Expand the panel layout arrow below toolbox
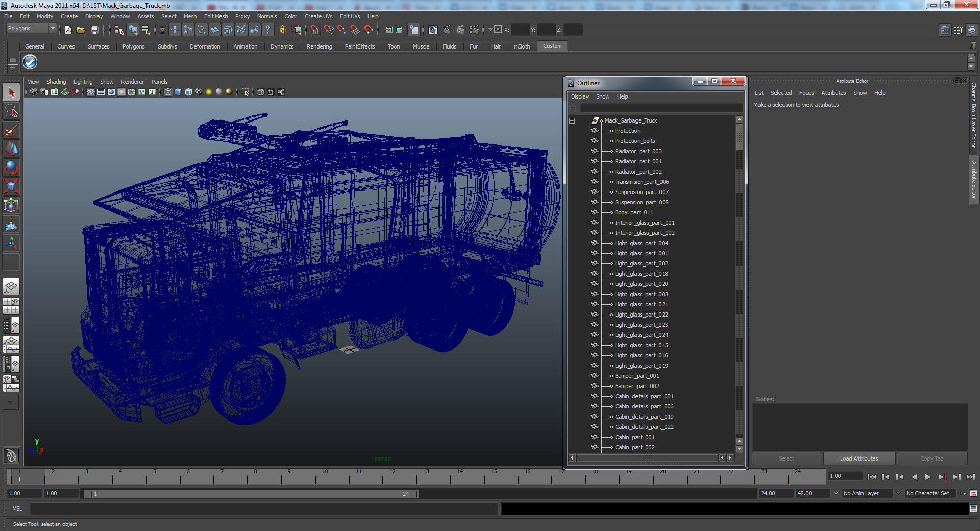Image resolution: width=980 pixels, height=531 pixels. pos(11,402)
